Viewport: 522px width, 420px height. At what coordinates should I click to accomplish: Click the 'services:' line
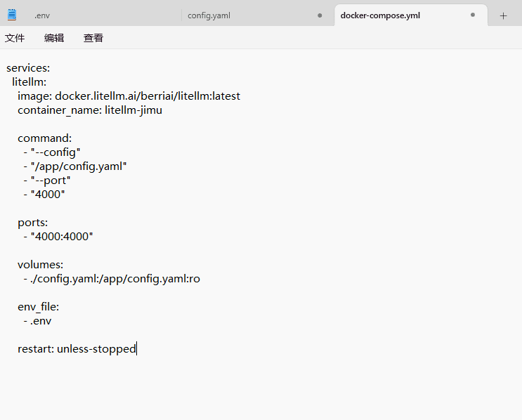point(28,68)
